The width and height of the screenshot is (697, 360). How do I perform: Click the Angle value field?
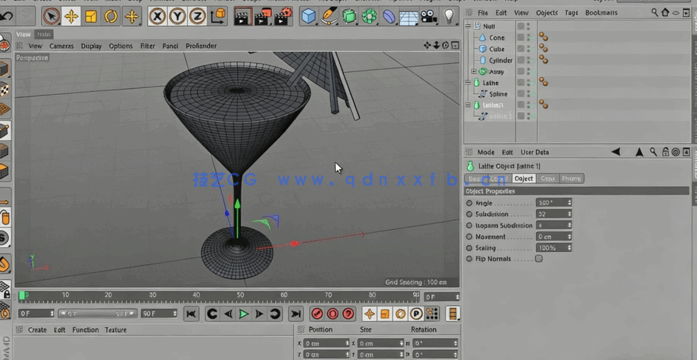(x=553, y=203)
